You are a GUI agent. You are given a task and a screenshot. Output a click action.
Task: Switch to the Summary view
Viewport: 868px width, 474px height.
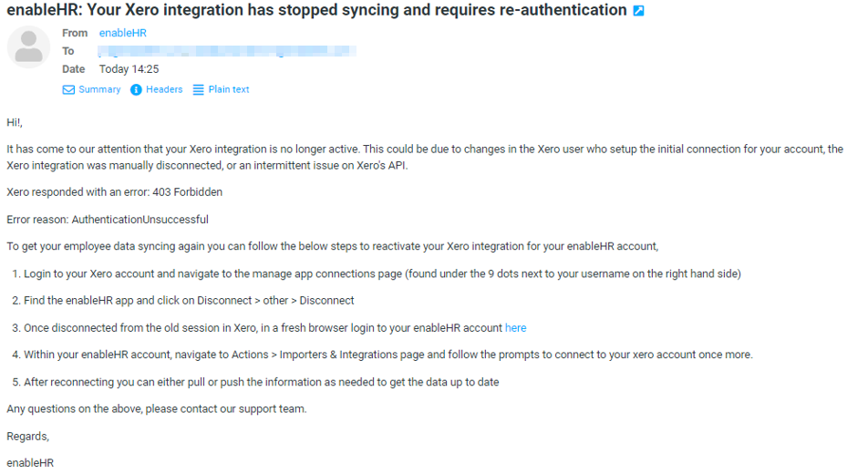(99, 89)
